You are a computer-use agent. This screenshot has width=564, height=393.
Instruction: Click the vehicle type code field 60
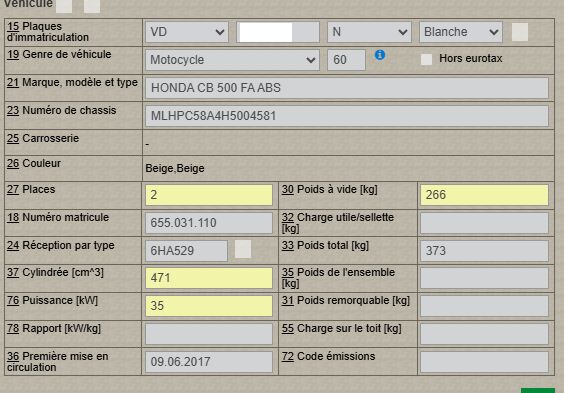(346, 60)
